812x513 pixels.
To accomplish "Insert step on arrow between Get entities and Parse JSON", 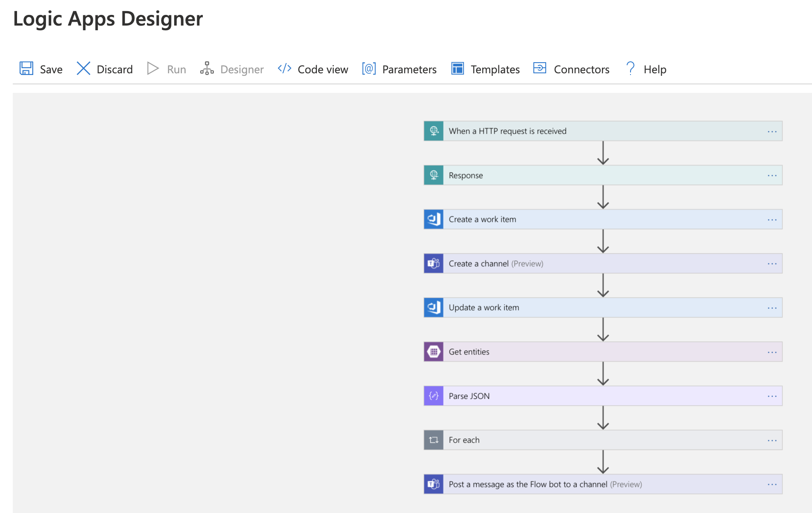I will tap(603, 374).
